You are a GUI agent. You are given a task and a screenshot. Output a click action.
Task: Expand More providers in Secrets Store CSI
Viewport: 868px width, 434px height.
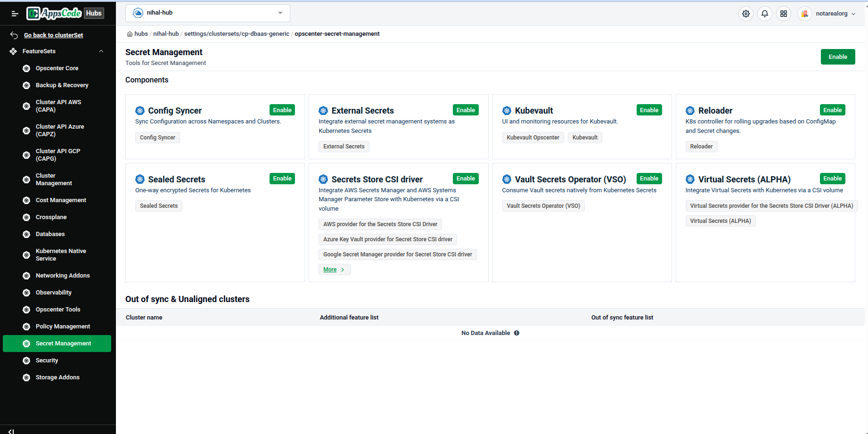click(335, 270)
